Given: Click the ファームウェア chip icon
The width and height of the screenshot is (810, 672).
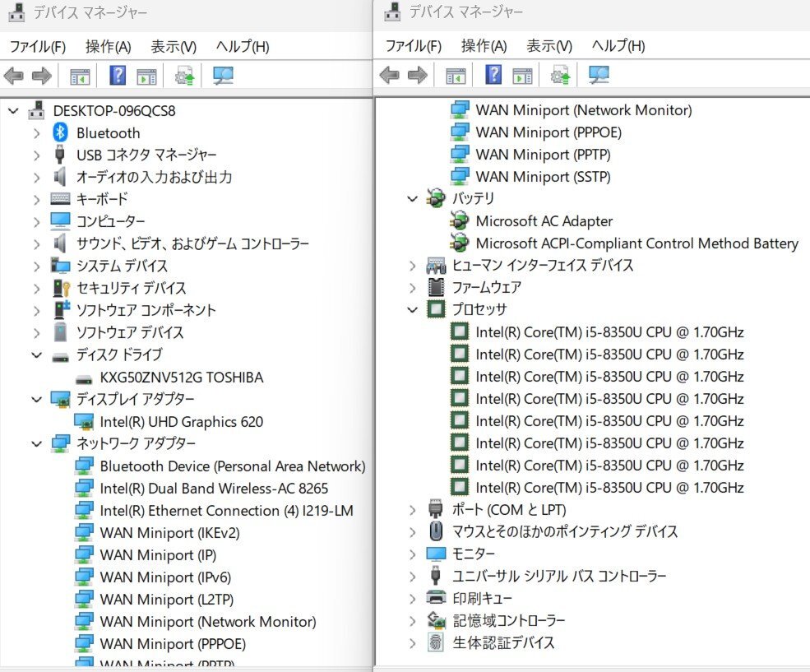Looking at the screenshot, I should (x=436, y=287).
